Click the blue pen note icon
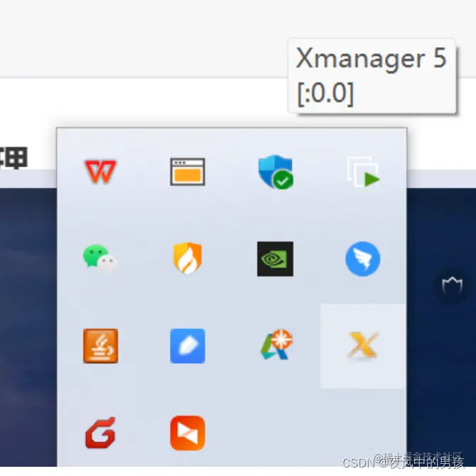Screen dimensions: 476x476 click(x=188, y=346)
